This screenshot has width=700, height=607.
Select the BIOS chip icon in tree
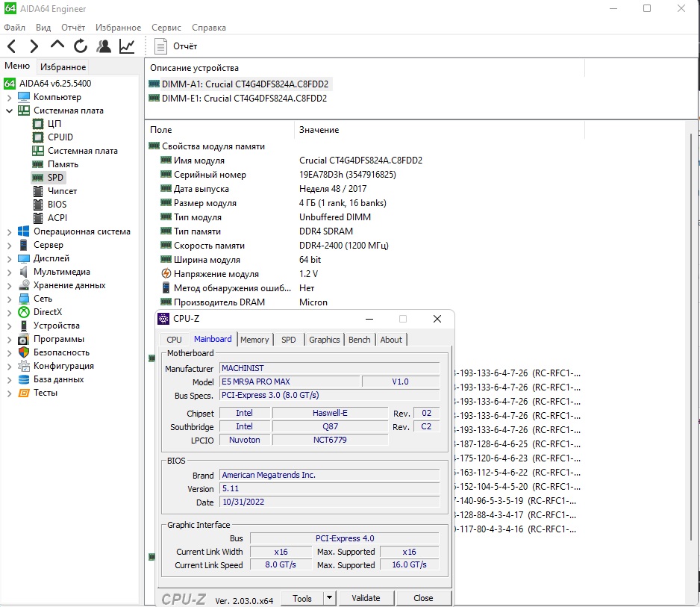[38, 205]
